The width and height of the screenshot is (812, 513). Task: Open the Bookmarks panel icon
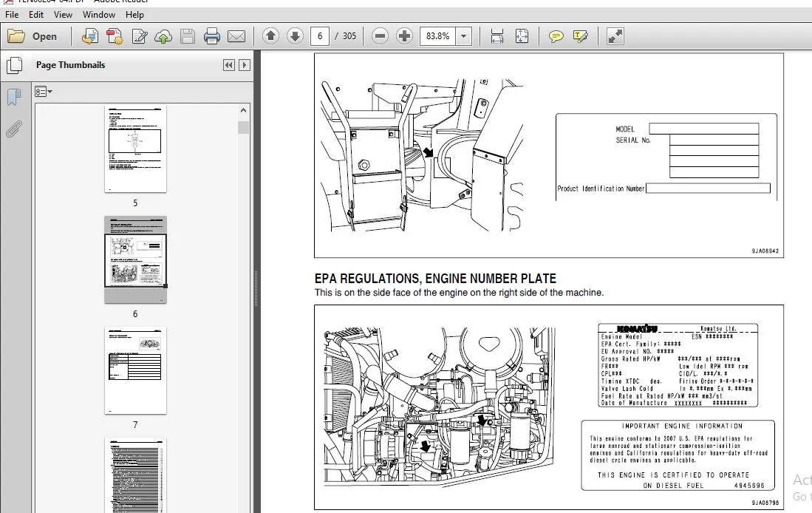coord(14,97)
